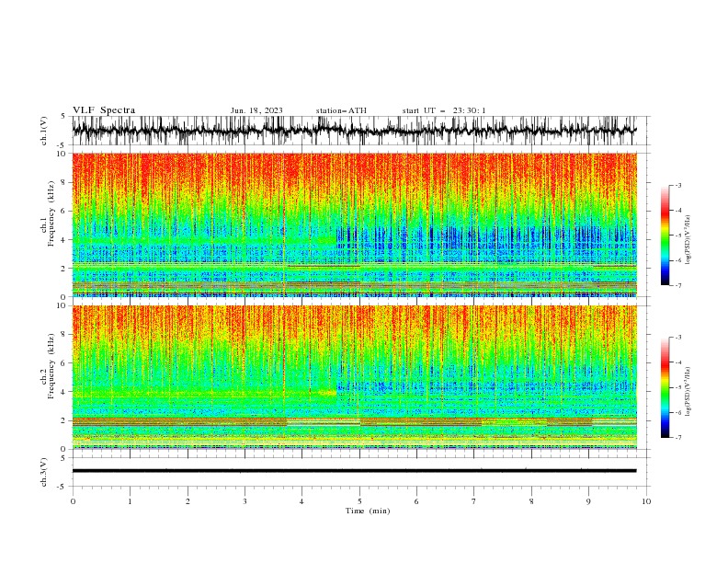This screenshot has height=563, width=728.
Task: Click the "-3" label on ch.2 colorbar
Action: click(x=678, y=338)
